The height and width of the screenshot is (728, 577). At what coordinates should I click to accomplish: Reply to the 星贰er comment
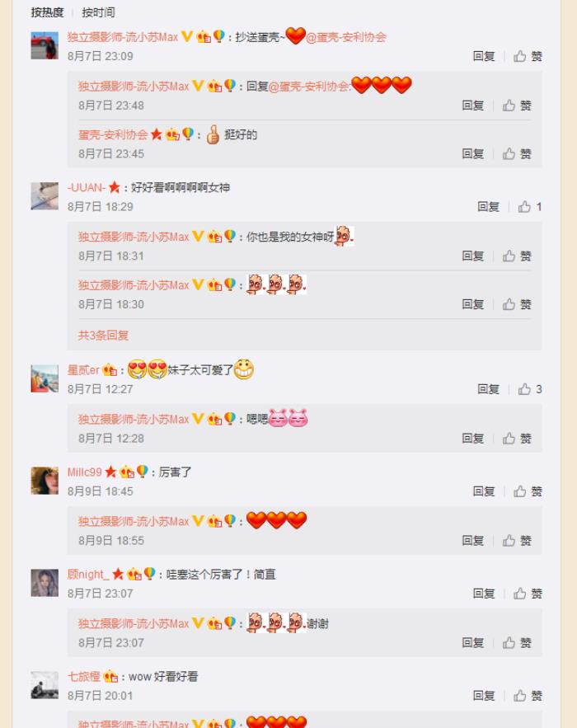[488, 389]
